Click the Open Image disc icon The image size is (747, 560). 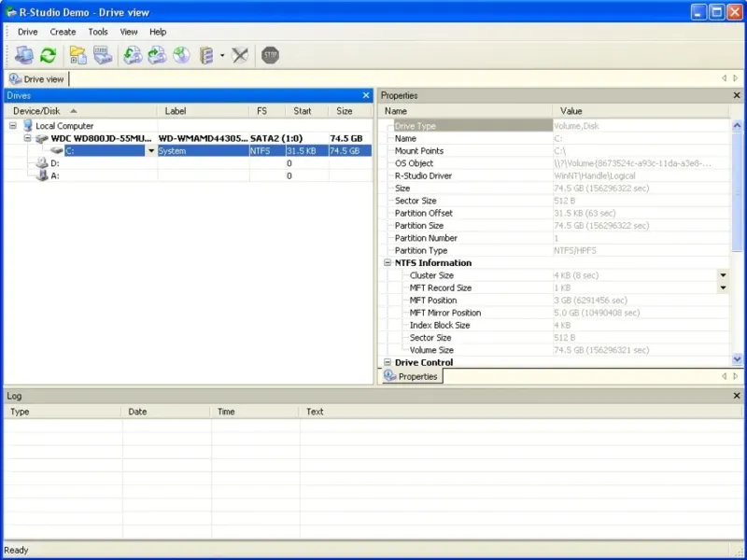pos(181,56)
